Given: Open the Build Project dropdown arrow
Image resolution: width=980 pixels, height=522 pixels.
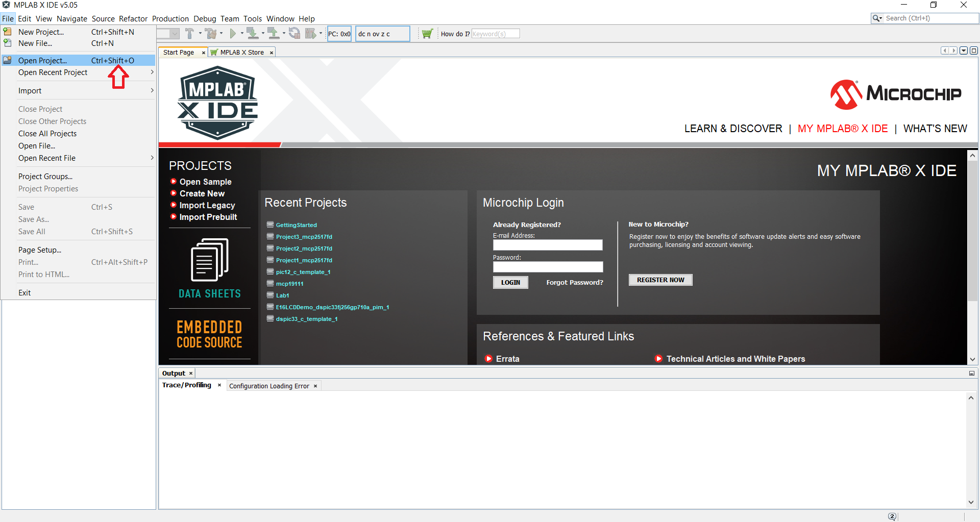Looking at the screenshot, I should [200, 34].
